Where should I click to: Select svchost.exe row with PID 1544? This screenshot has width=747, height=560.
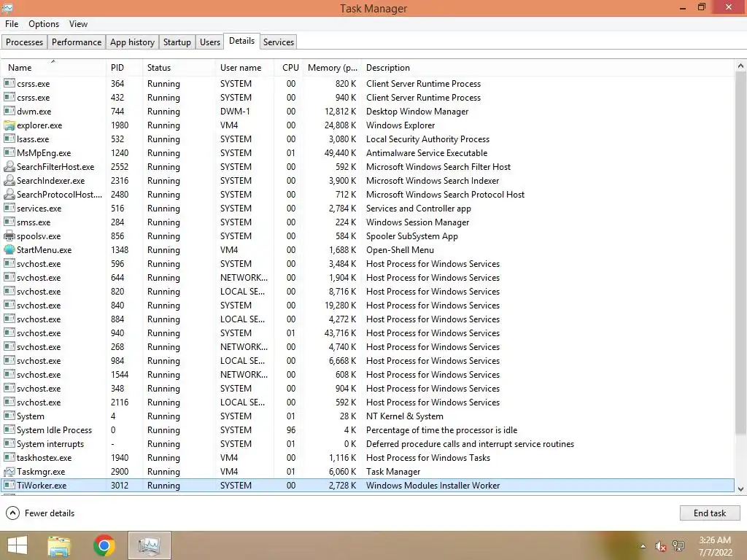click(x=368, y=375)
